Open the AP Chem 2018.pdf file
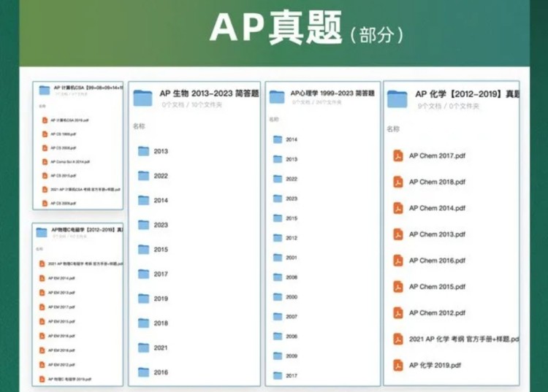 point(437,182)
